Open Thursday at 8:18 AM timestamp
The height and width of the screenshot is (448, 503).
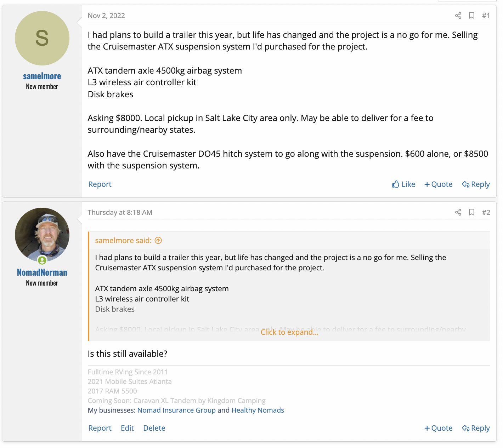[120, 212]
